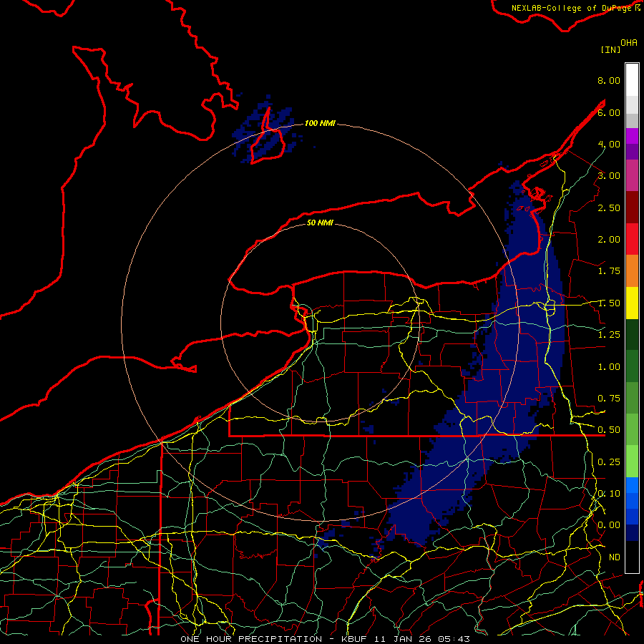Click the [IN] units label
This screenshot has height=644, width=644.
(x=610, y=49)
